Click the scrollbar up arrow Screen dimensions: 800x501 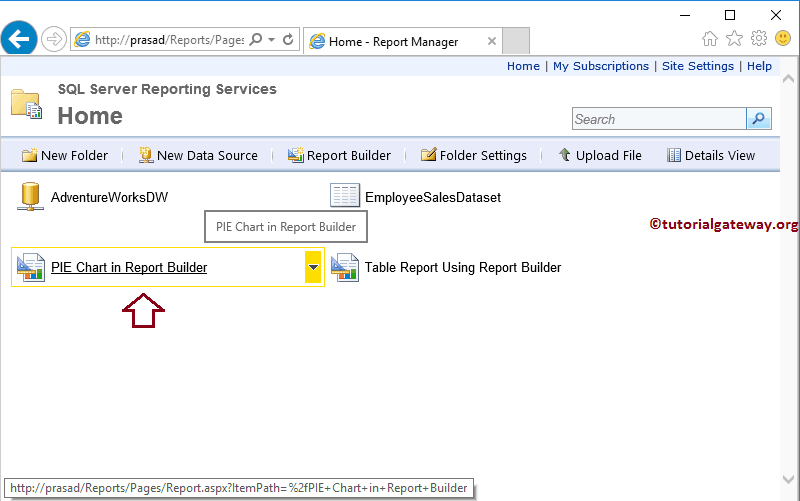coord(788,79)
